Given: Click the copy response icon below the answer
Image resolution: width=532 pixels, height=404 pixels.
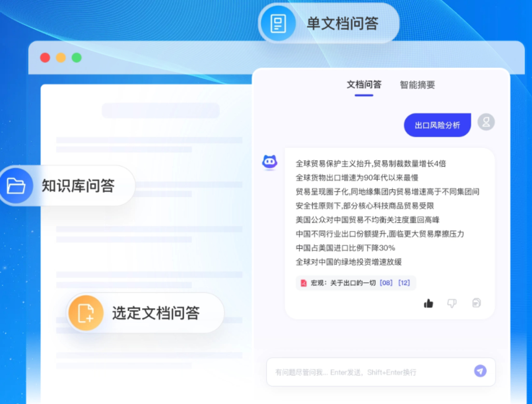Looking at the screenshot, I should coord(476,303).
